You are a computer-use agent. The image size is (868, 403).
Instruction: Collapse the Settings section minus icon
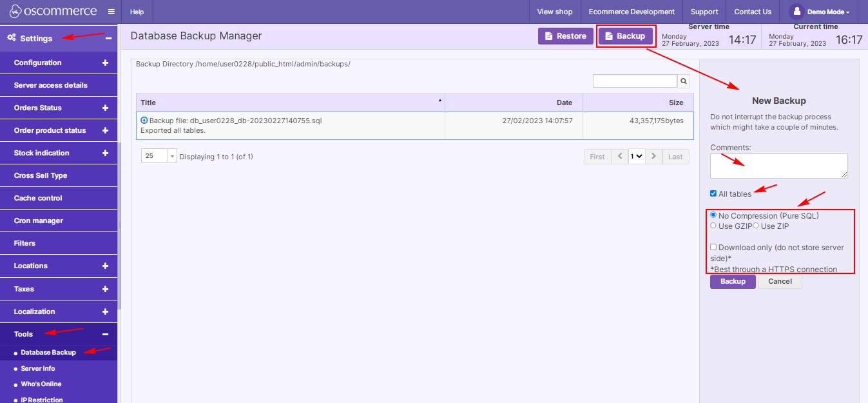pos(108,39)
